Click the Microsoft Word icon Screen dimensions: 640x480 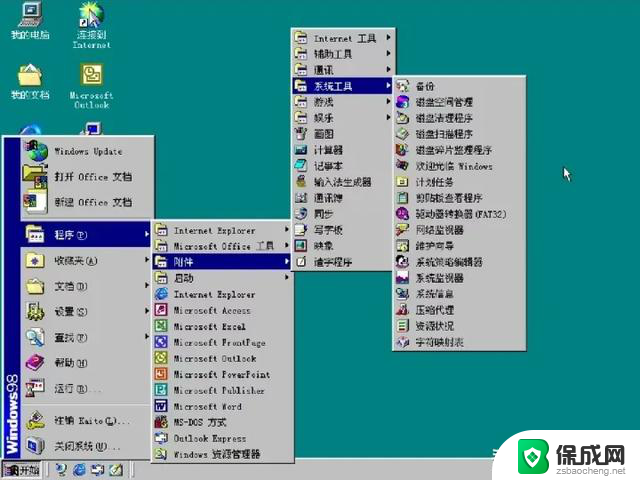click(x=161, y=406)
